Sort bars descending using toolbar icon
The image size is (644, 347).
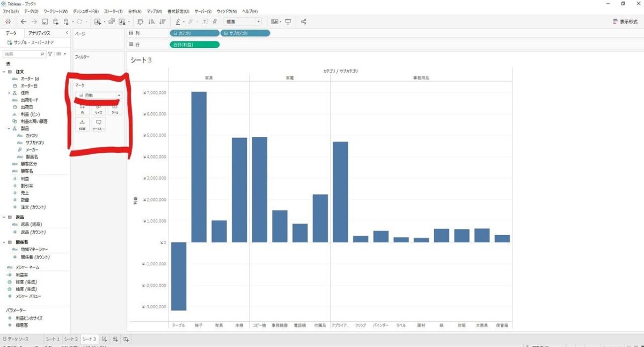click(x=161, y=22)
